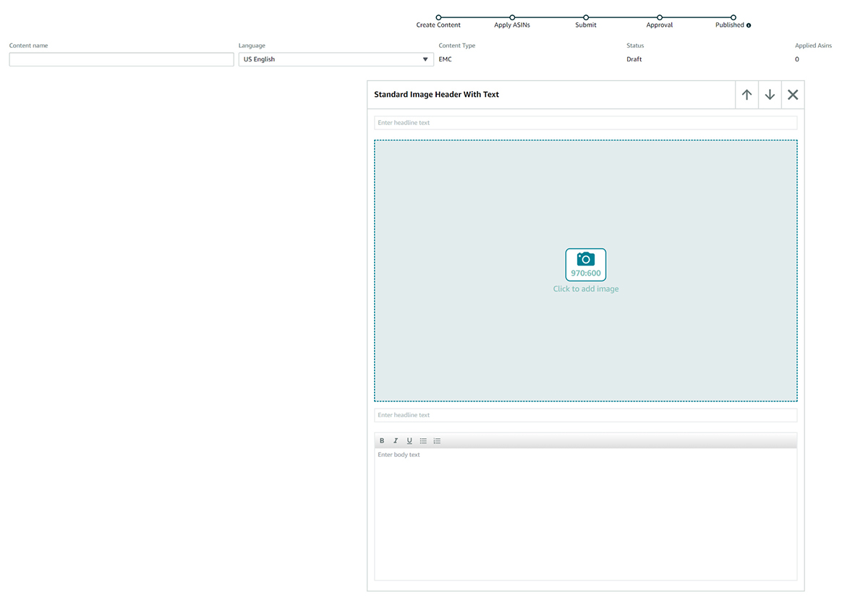The width and height of the screenshot is (868, 598).
Task: Select the Published step circle
Action: pos(733,17)
